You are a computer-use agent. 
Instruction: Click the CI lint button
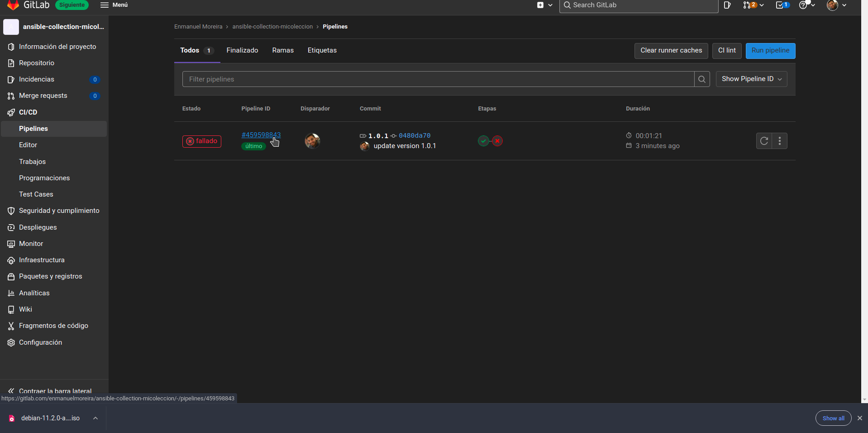point(727,51)
